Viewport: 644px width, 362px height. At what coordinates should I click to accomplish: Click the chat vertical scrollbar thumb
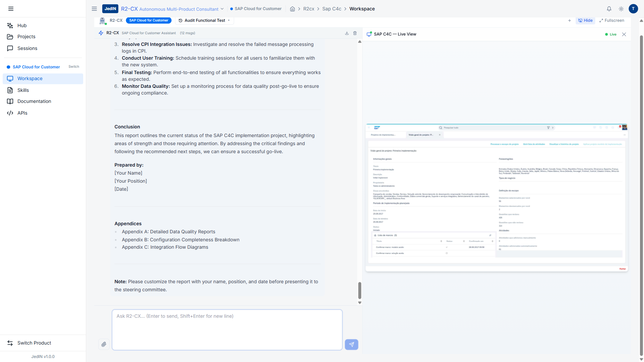tap(360, 290)
